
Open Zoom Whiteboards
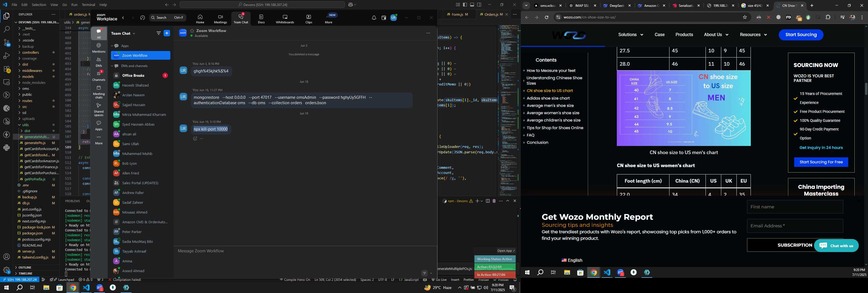click(285, 19)
